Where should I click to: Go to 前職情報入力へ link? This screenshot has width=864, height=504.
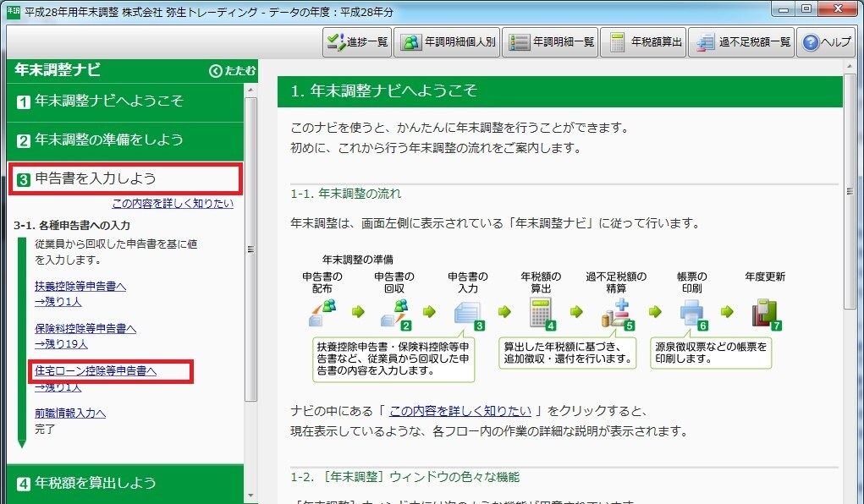click(70, 414)
